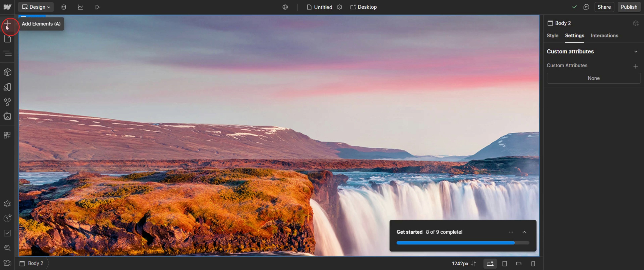Toggle tablet breakpoint view
The image size is (644, 270).
[504, 264]
